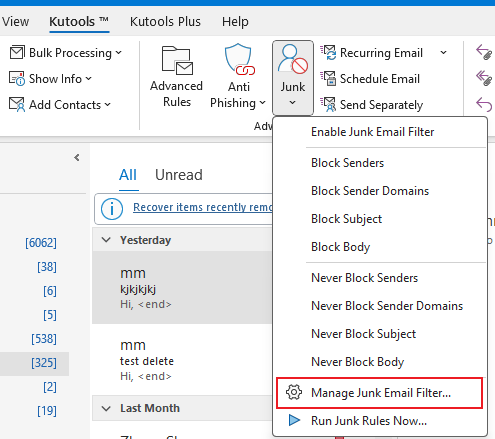This screenshot has height=439, width=495.
Task: Click the Add Contacts envelope icon
Action: tap(17, 105)
